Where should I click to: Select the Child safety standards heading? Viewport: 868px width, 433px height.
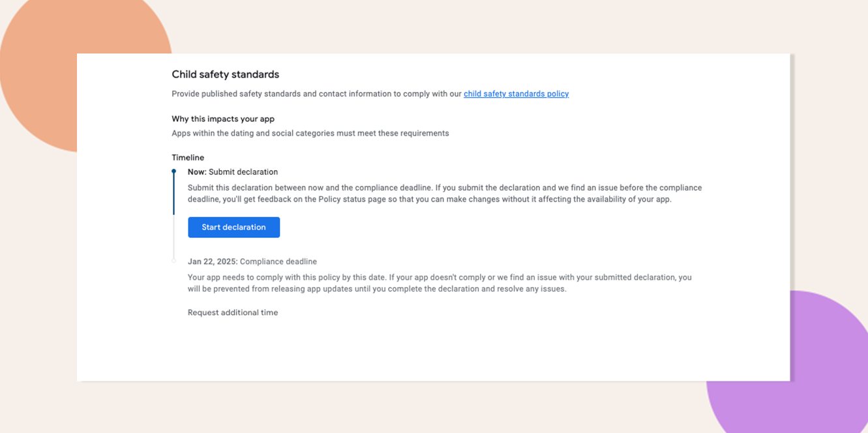click(x=225, y=74)
